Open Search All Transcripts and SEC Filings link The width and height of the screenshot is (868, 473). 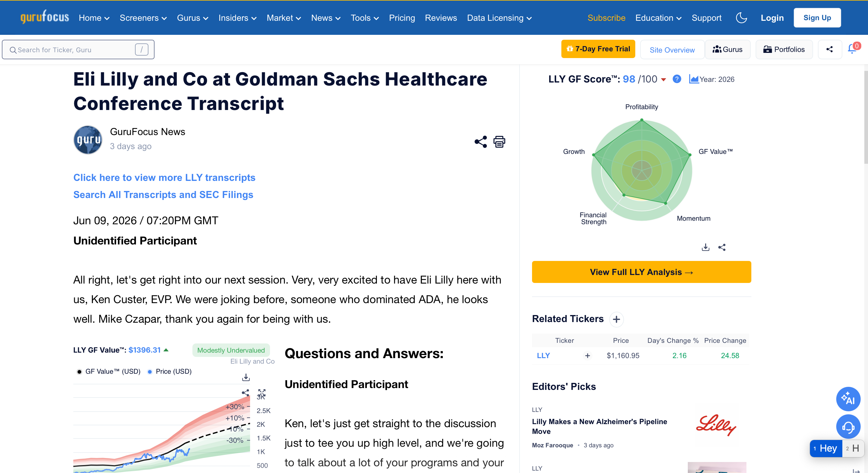tap(163, 195)
